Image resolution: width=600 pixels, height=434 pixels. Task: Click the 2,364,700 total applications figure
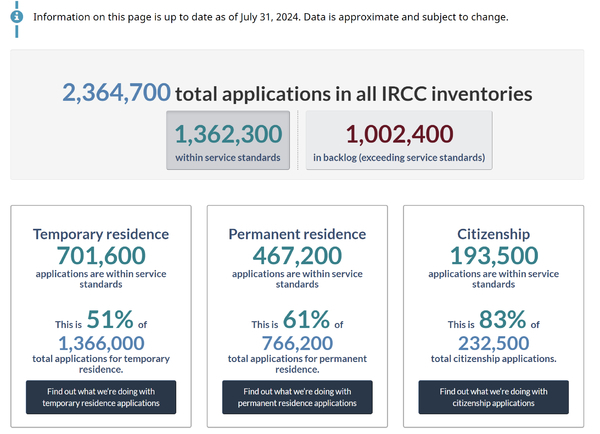(x=116, y=93)
